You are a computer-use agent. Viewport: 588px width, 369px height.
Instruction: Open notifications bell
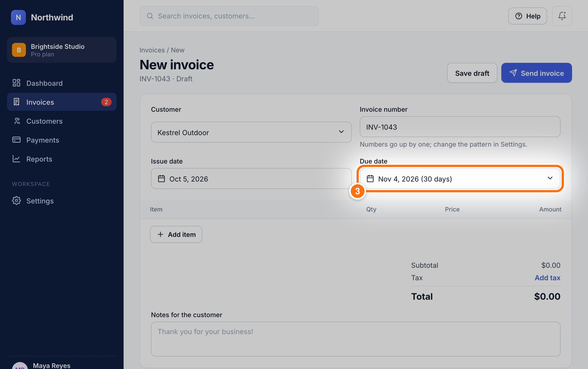click(562, 16)
